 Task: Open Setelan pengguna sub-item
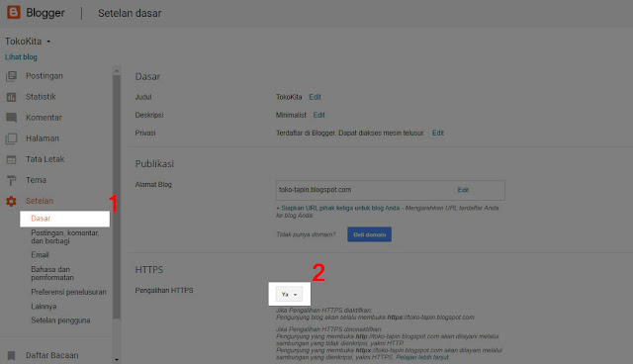coord(60,320)
